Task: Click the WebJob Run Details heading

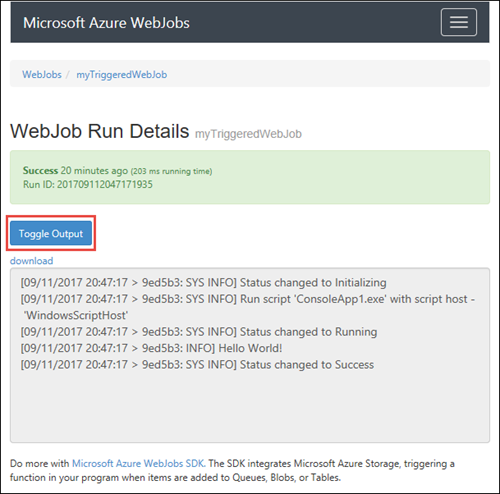Action: (100, 131)
